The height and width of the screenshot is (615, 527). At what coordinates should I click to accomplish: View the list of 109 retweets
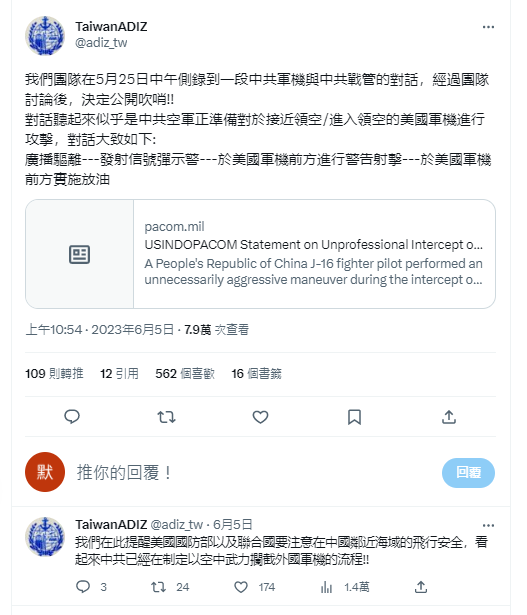[54, 373]
